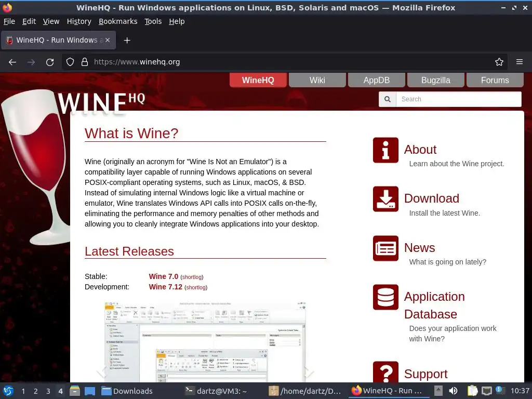Open the clipboard manager tray icon
The image size is (532, 399).
[x=472, y=391]
